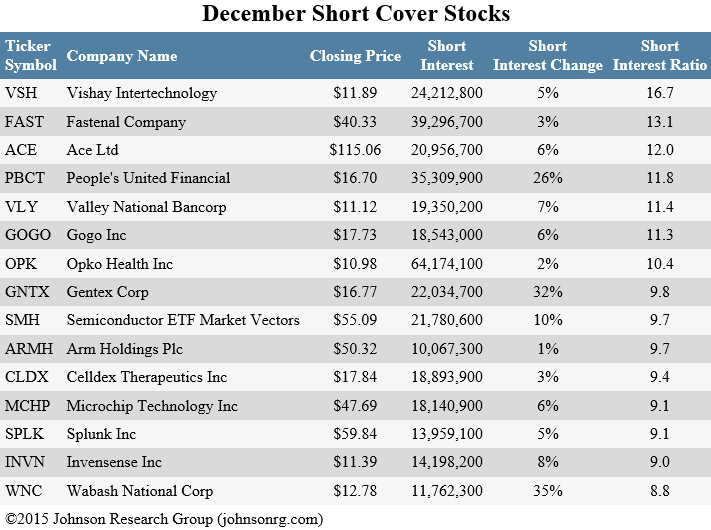Select the VSH ticker cell
Image resolution: width=711 pixels, height=530 pixels.
tap(22, 93)
